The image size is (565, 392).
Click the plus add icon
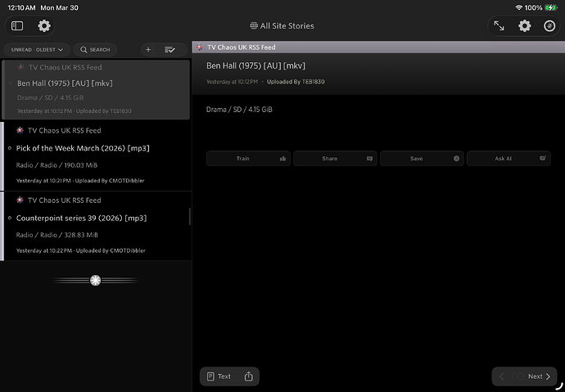point(148,50)
